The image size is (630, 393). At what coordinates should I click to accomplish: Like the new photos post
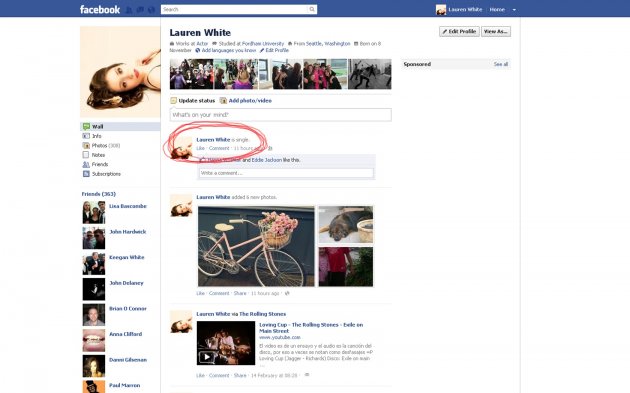click(x=200, y=293)
